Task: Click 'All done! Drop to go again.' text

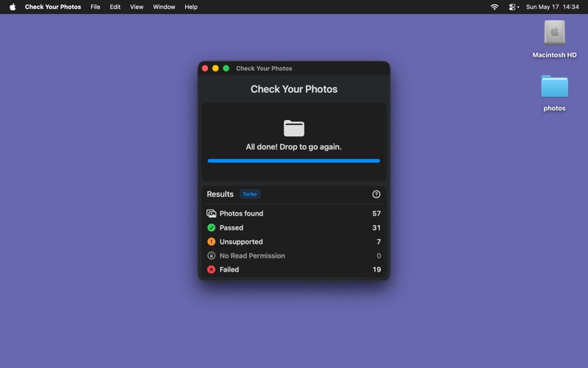Action: [x=293, y=146]
